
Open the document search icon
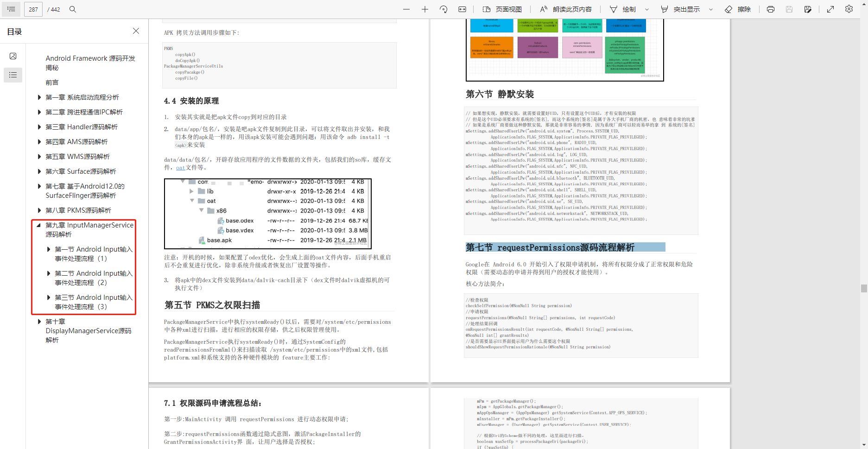click(73, 9)
